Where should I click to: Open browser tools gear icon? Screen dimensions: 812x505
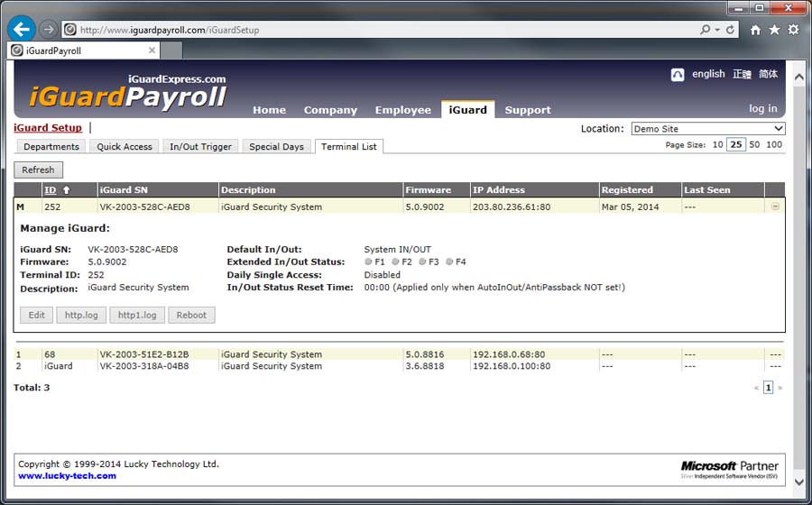(x=793, y=30)
